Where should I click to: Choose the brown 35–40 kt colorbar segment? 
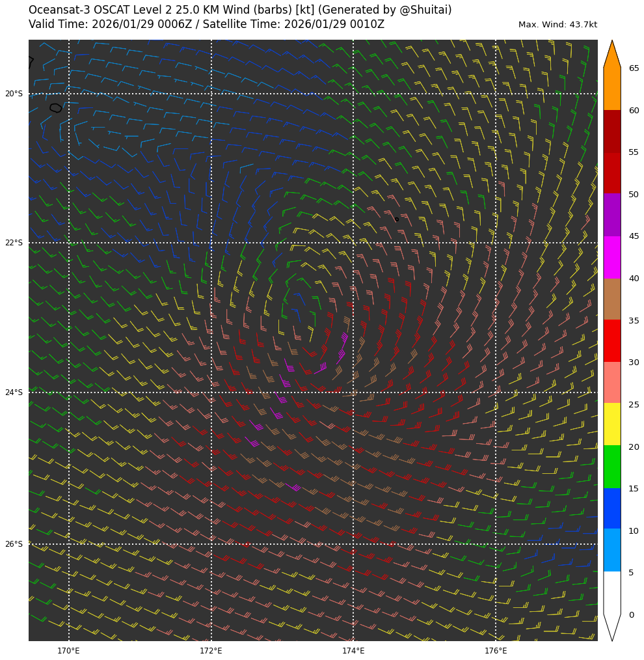(611, 299)
